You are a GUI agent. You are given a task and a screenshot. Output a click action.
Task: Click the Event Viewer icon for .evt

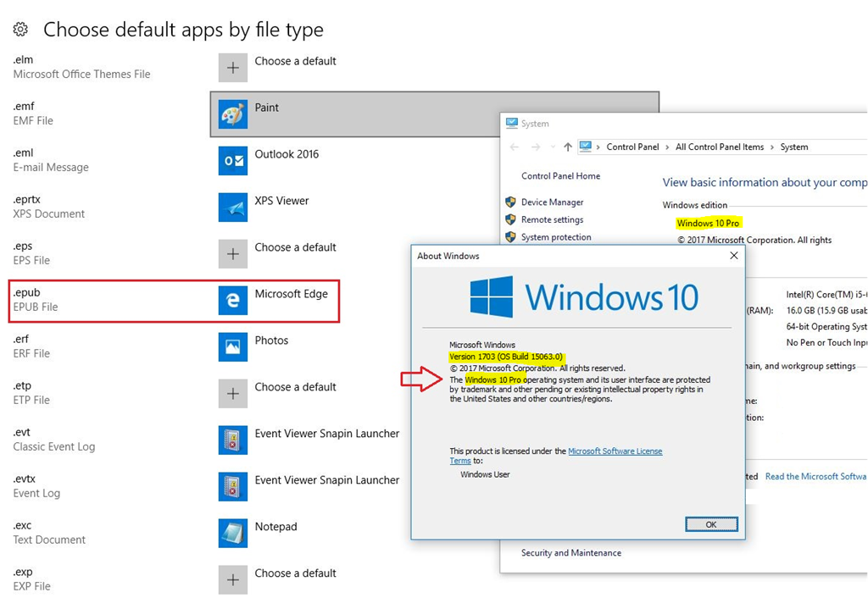tap(233, 440)
